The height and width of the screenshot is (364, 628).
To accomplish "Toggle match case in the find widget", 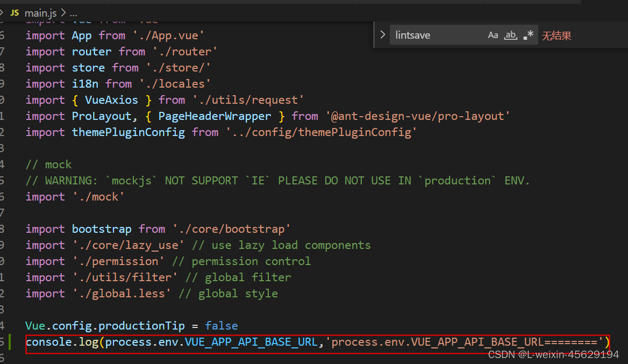I will (493, 35).
